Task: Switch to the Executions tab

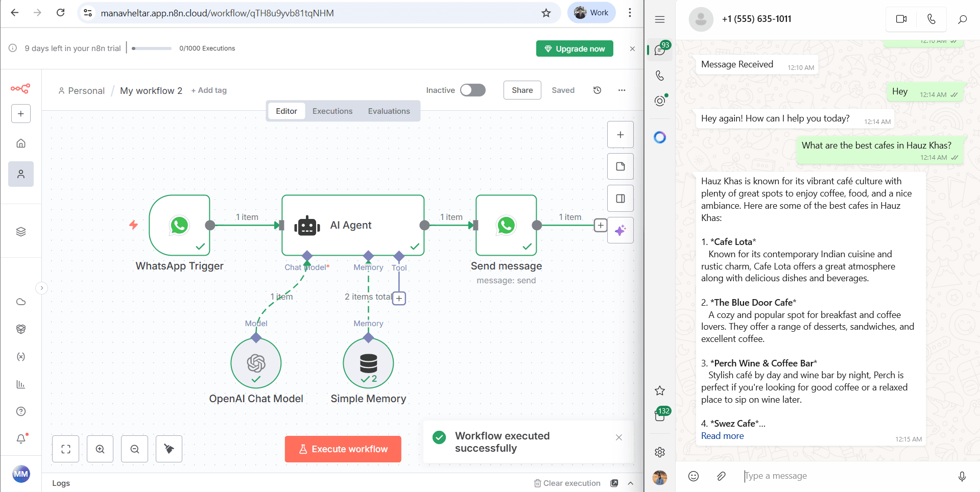Action: [x=332, y=111]
